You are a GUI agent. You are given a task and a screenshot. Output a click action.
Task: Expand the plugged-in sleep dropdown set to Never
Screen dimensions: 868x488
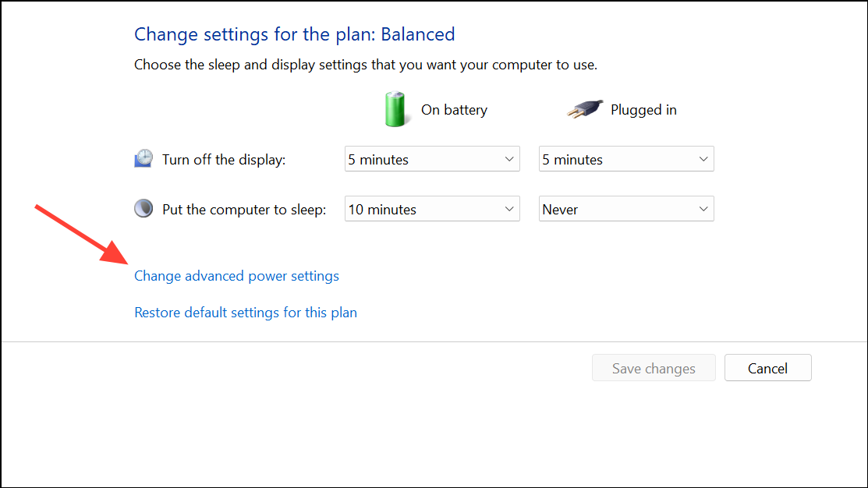coord(626,209)
